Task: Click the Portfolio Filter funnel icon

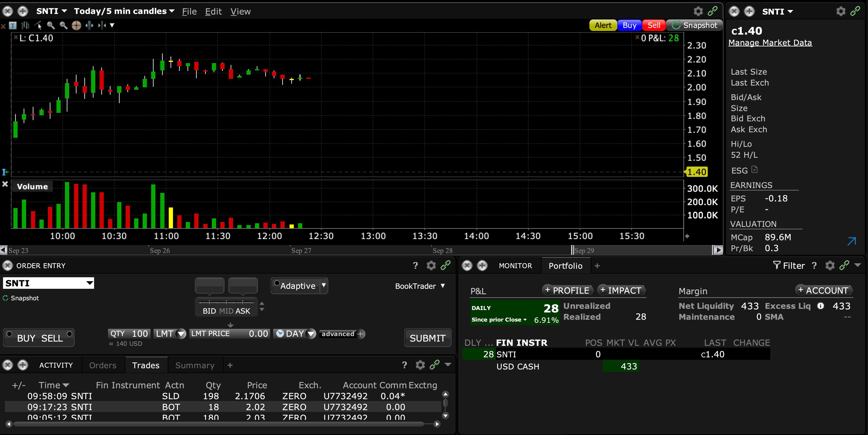Action: point(776,266)
